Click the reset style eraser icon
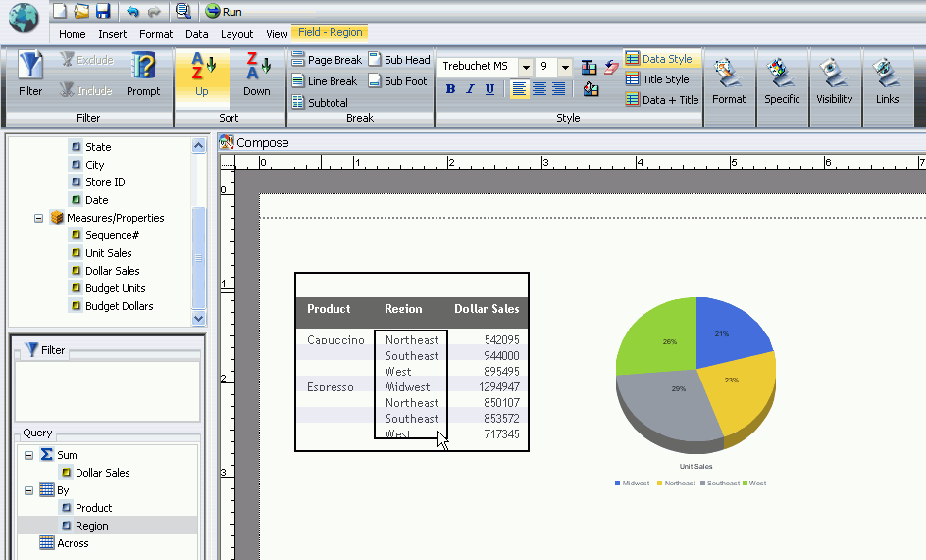The height and width of the screenshot is (560, 926). (x=611, y=68)
